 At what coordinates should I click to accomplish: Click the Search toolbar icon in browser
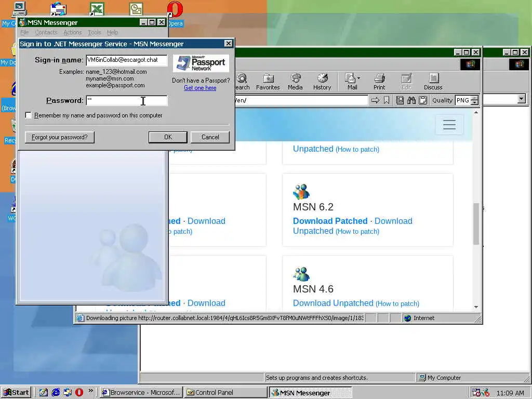click(242, 78)
